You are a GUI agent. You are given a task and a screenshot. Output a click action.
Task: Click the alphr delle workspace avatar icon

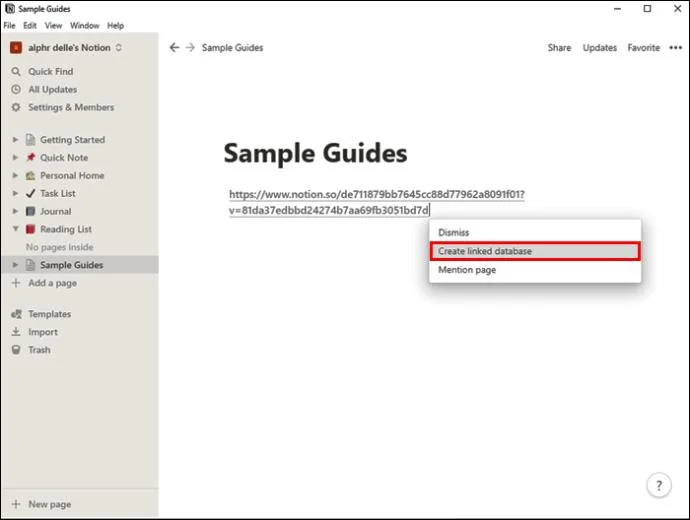(x=16, y=48)
